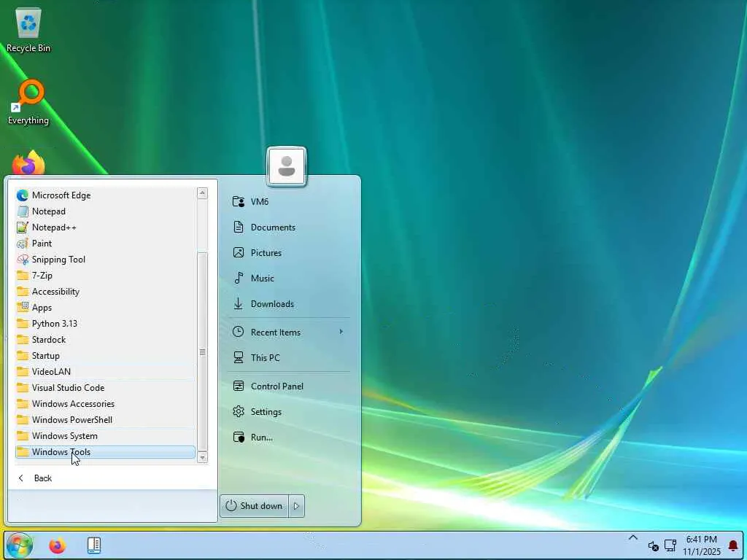This screenshot has width=747, height=560.
Task: Click the program list scrollbar thumb
Action: pos(202,351)
